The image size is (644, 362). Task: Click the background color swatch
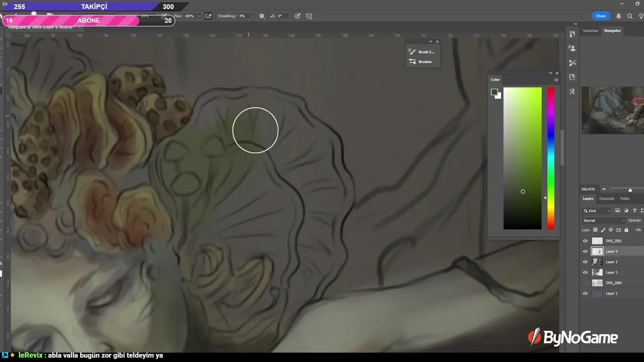[499, 96]
